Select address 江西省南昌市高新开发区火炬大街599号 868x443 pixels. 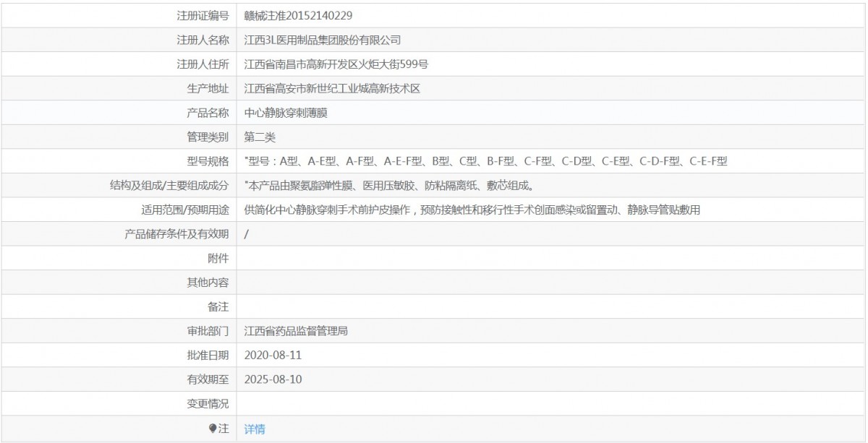coord(336,64)
